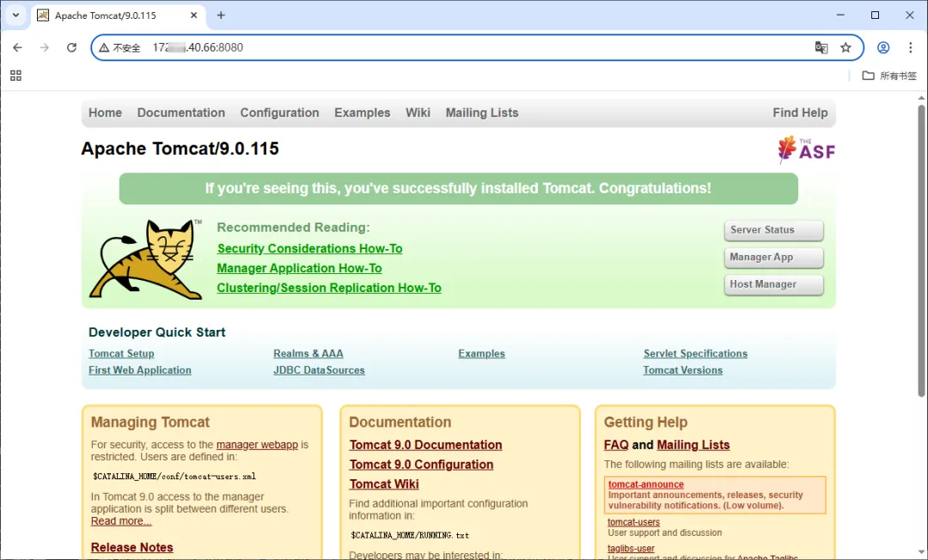Open the tomcat-users mailing list link
The width and height of the screenshot is (928, 560).
point(633,522)
